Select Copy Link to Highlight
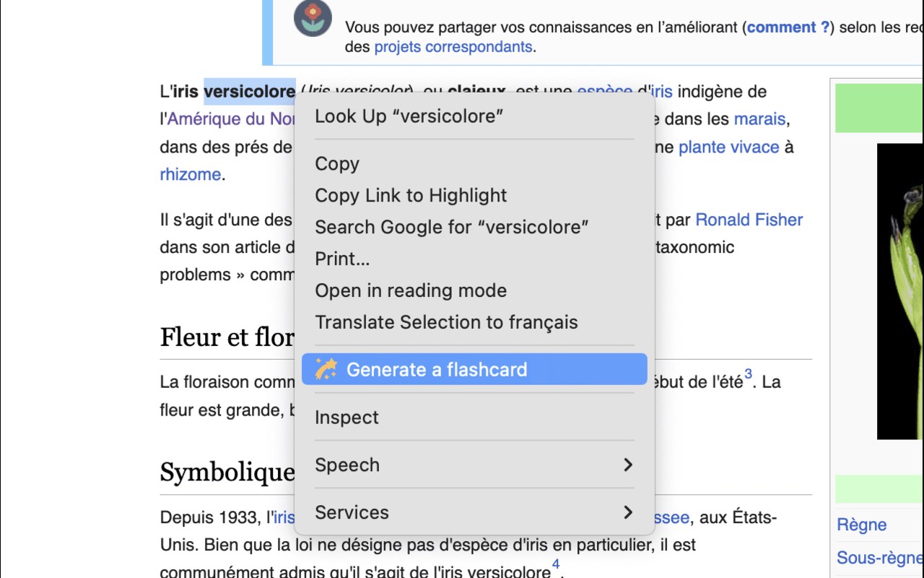This screenshot has height=578, width=924. coord(411,196)
